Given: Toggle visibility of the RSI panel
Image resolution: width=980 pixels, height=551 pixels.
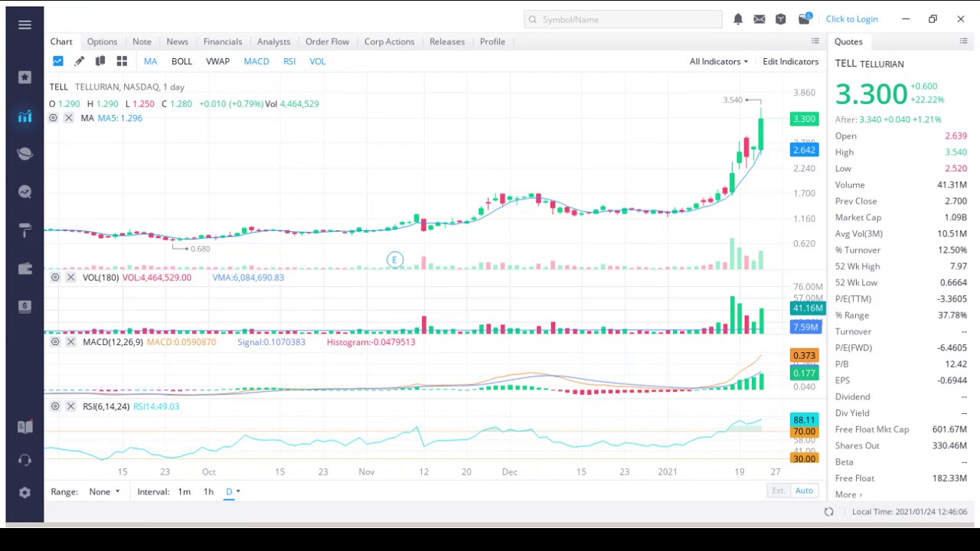Looking at the screenshot, I should click(x=55, y=406).
